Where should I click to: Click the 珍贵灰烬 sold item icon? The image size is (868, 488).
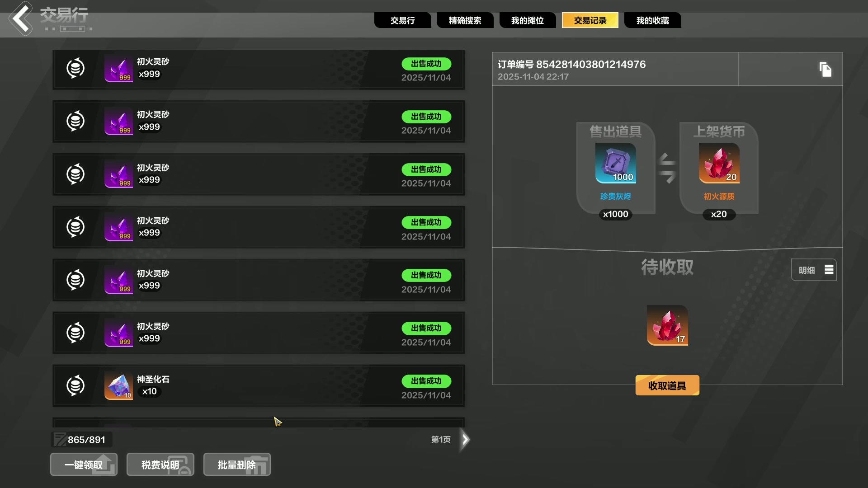615,163
